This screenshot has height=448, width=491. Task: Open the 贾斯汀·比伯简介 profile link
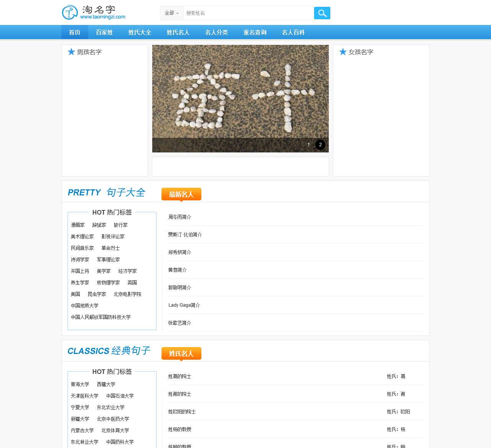[x=185, y=235]
